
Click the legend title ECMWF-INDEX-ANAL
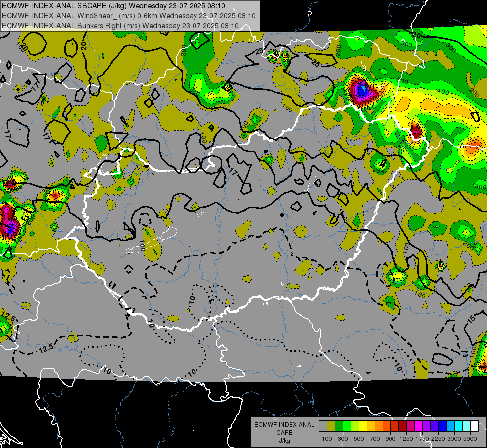click(x=284, y=425)
